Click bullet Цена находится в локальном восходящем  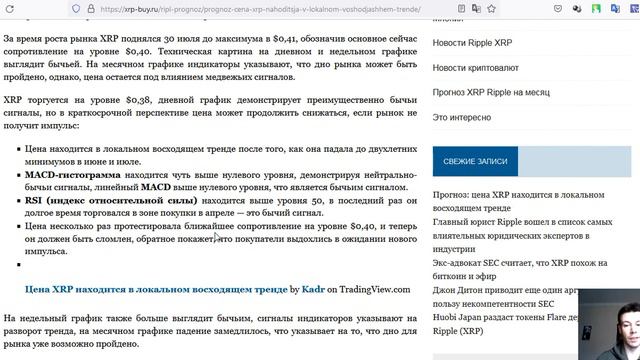point(221,155)
